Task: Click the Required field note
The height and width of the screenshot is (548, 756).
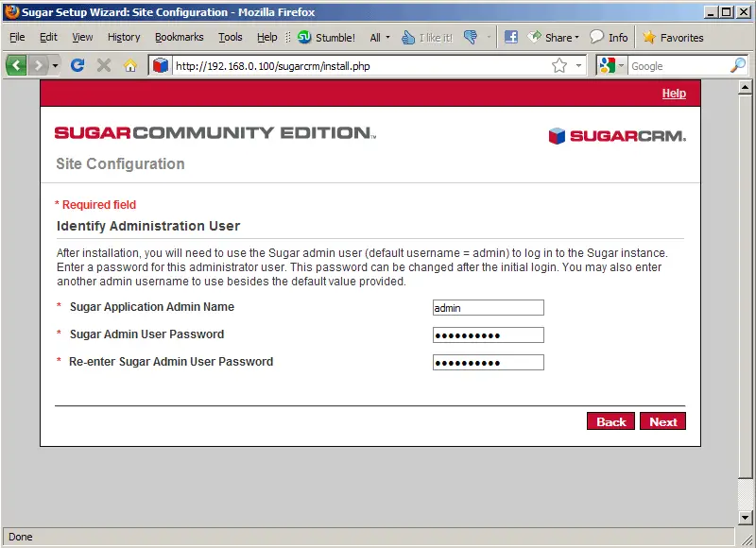Action: coord(95,204)
